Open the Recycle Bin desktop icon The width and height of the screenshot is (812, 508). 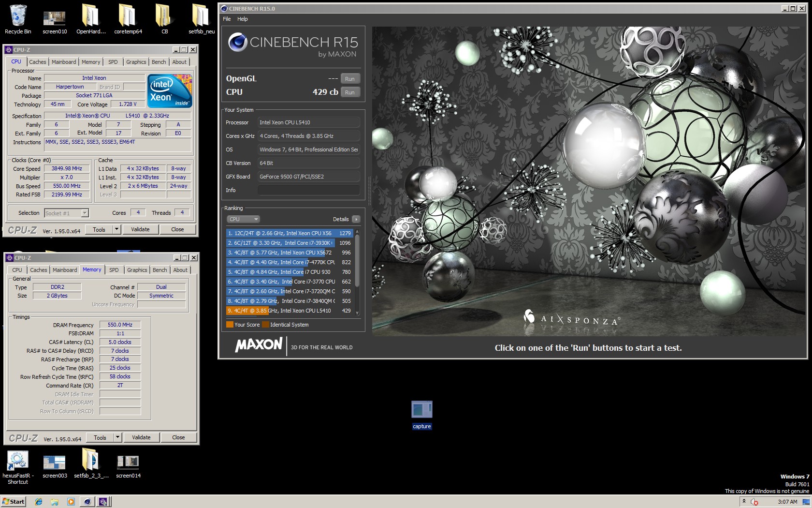point(18,19)
